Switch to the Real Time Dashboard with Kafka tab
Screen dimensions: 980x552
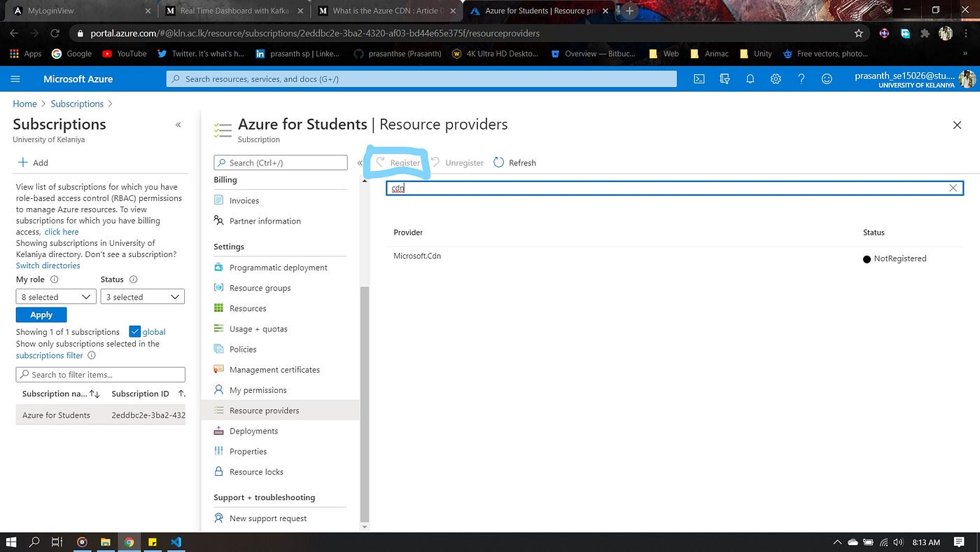point(234,11)
